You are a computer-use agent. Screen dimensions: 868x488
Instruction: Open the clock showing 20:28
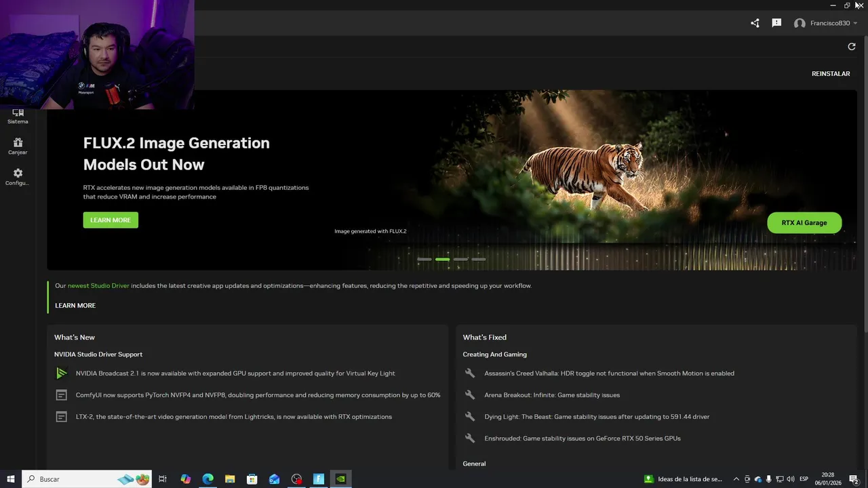tap(828, 479)
